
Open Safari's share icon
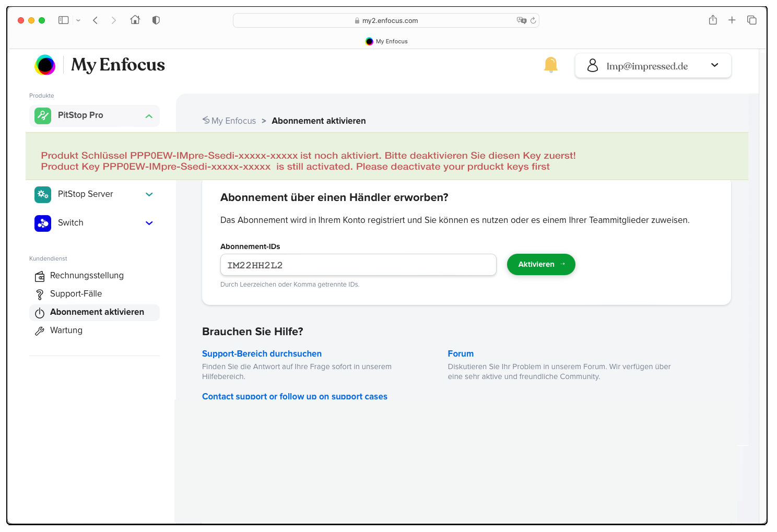(x=713, y=20)
